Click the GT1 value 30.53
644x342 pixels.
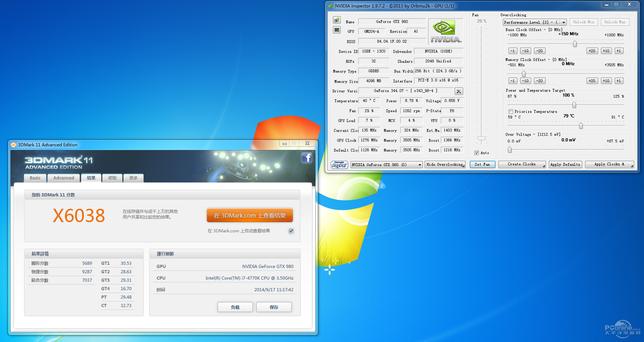tap(126, 263)
